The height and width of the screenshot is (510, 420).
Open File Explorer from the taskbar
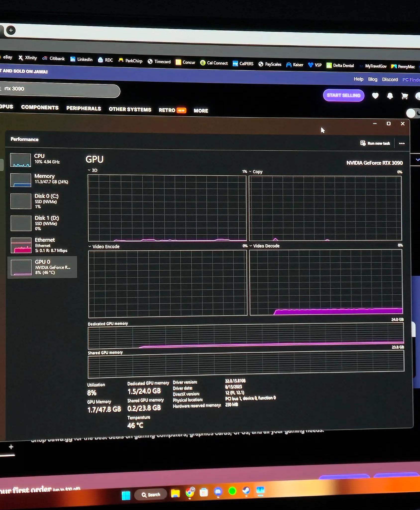[175, 493]
